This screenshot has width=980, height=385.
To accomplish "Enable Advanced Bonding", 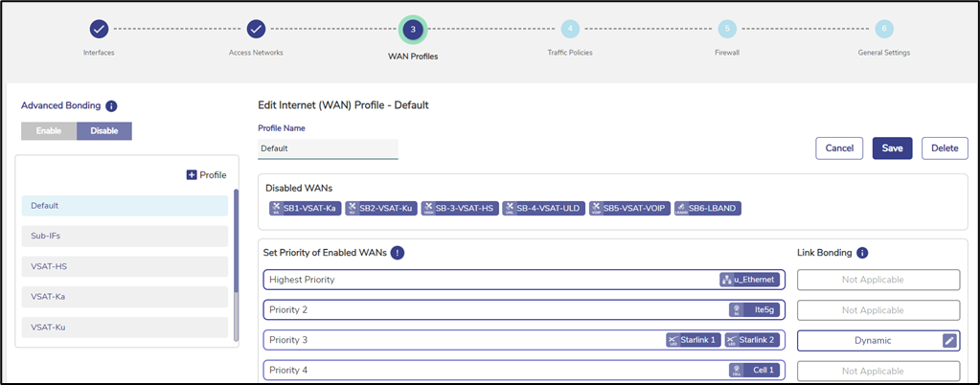I will point(49,131).
